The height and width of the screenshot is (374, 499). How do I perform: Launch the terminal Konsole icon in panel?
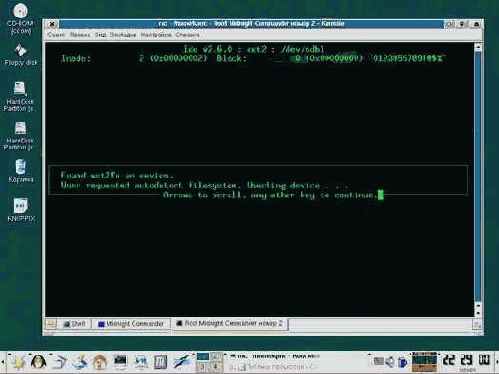tap(120, 362)
